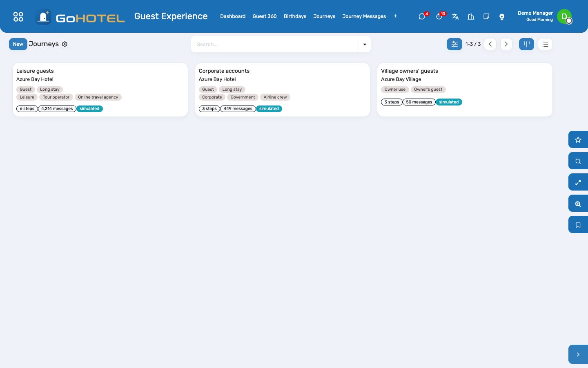Click the expand fullscreen side icon

(x=578, y=182)
